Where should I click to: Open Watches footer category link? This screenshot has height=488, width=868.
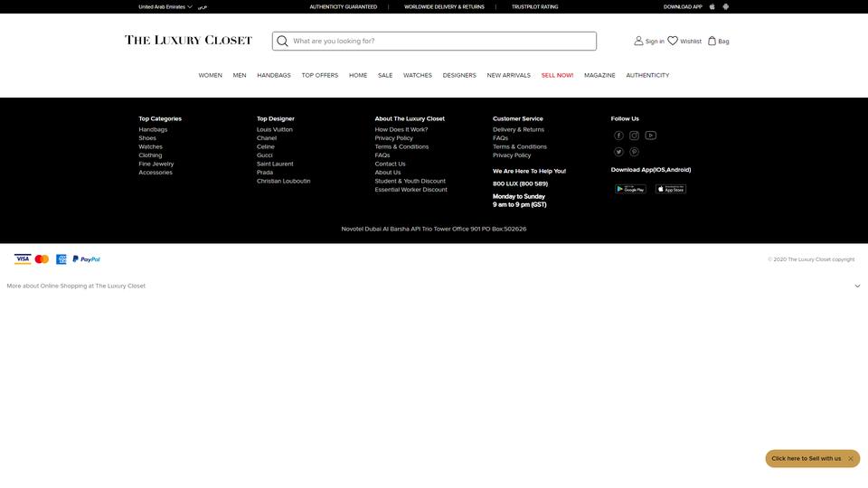point(151,146)
